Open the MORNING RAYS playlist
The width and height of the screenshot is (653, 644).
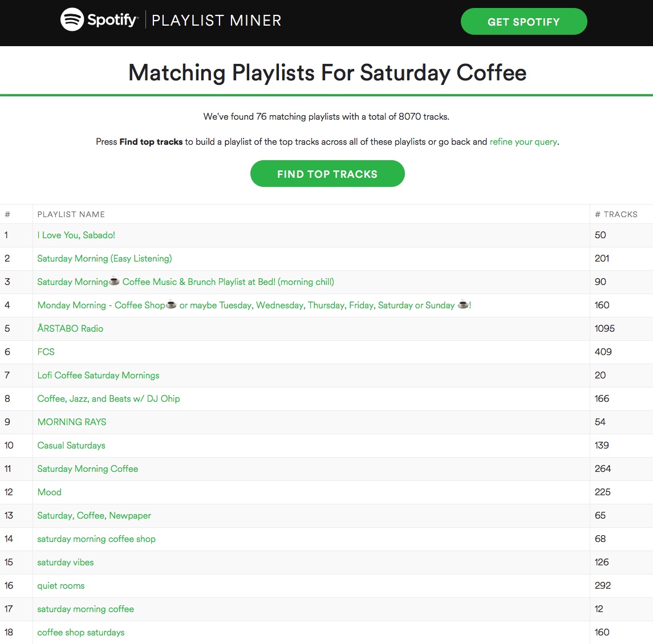point(72,422)
